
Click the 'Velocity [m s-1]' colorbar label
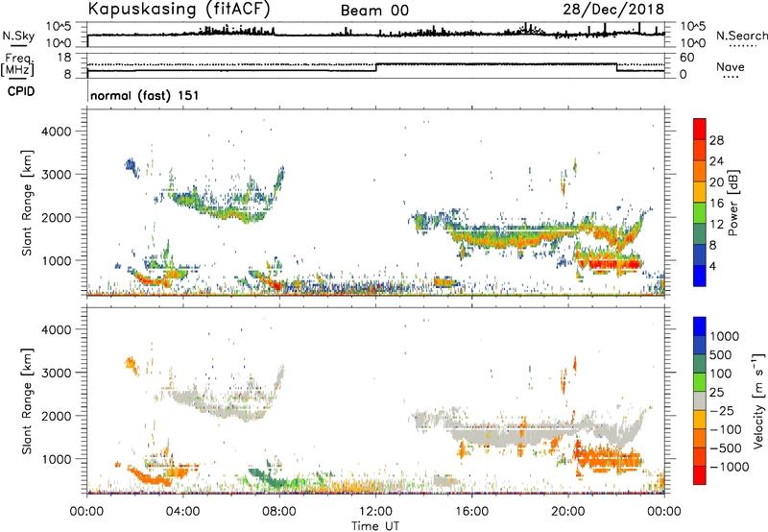click(758, 400)
